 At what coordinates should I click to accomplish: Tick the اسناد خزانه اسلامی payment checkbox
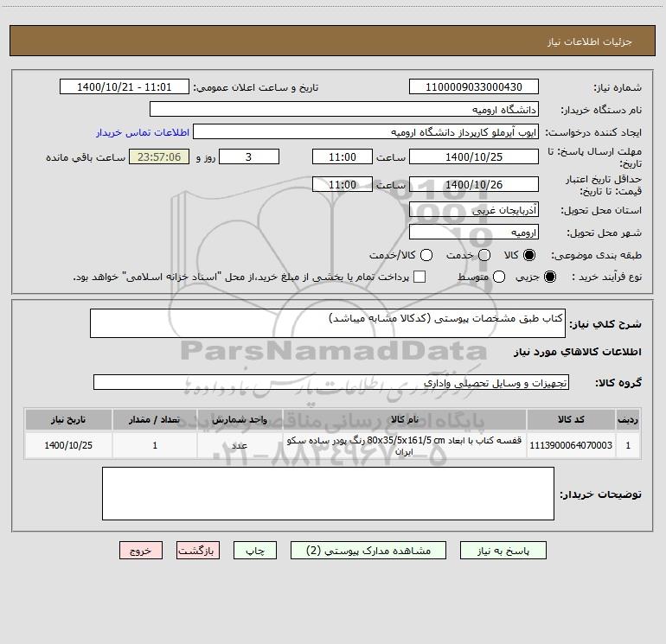419,277
